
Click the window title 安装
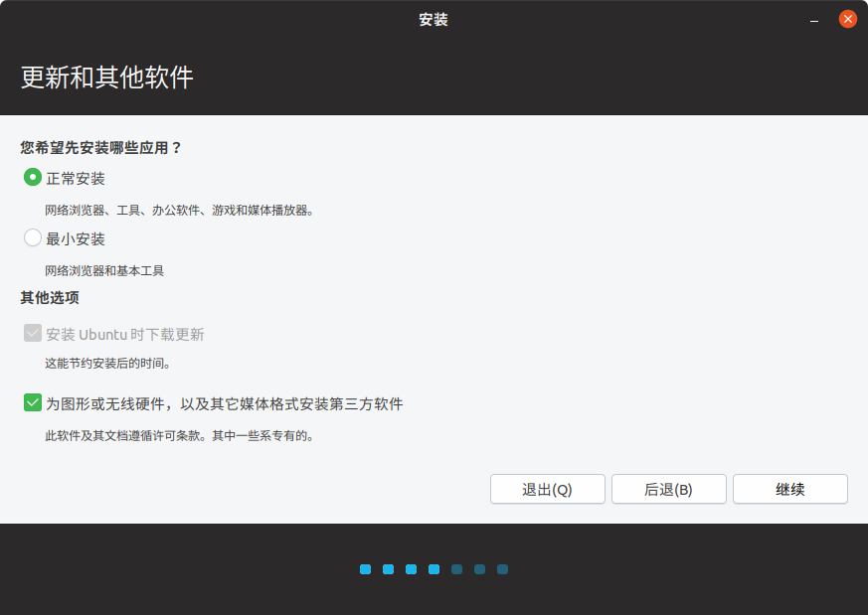click(434, 20)
